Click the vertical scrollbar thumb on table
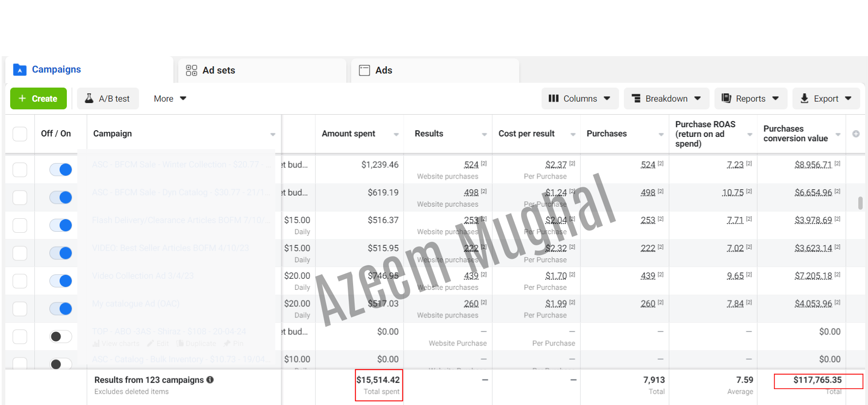The image size is (868, 405). [860, 203]
